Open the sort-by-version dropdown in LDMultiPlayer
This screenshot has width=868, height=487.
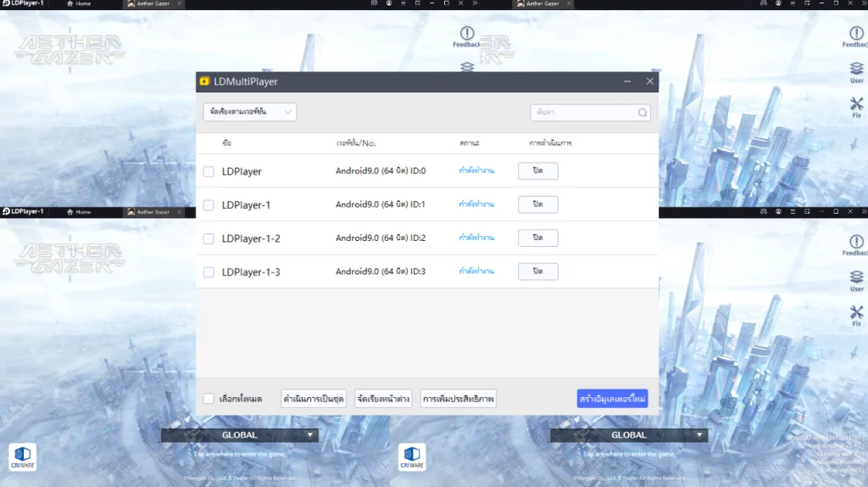[250, 112]
